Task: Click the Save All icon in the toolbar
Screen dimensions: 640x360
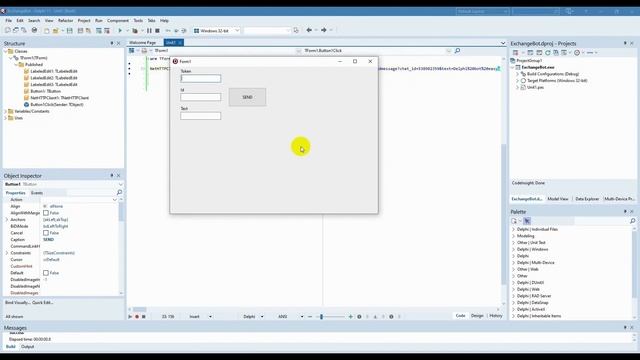Action: [x=80, y=31]
